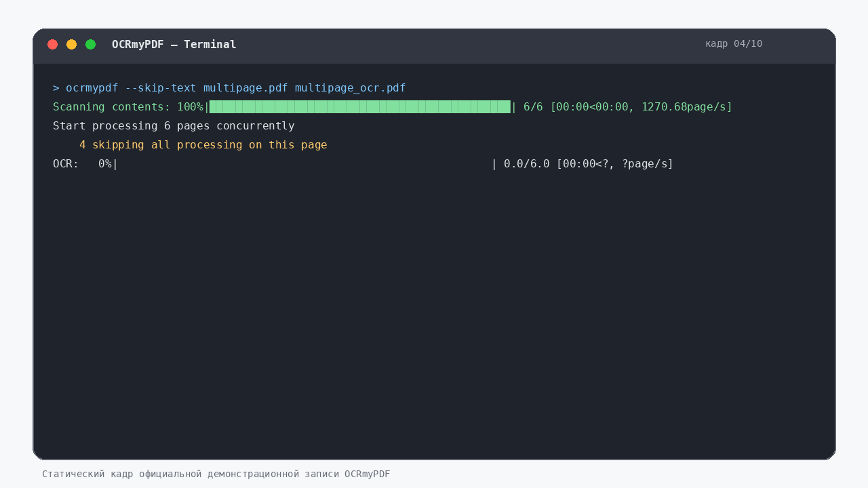
Task: Click the ocrmypdf command word
Action: [92, 88]
